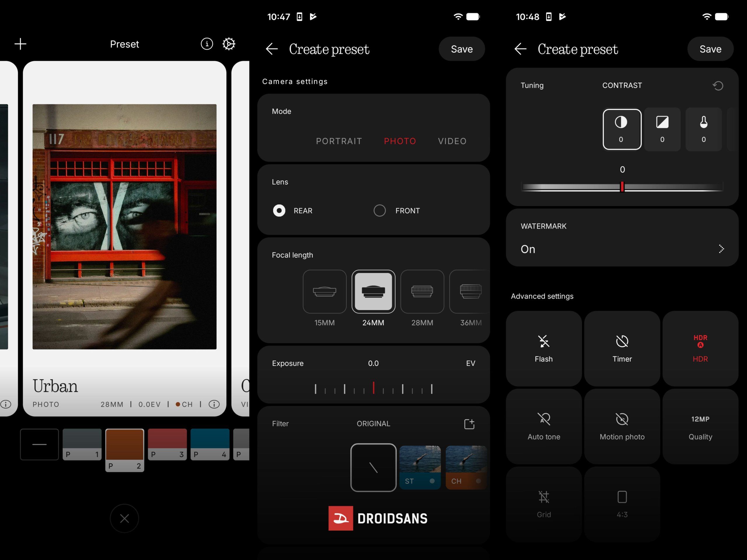Toggle the Flash advanced setting
Screen dimensions: 747x560
(x=543, y=348)
